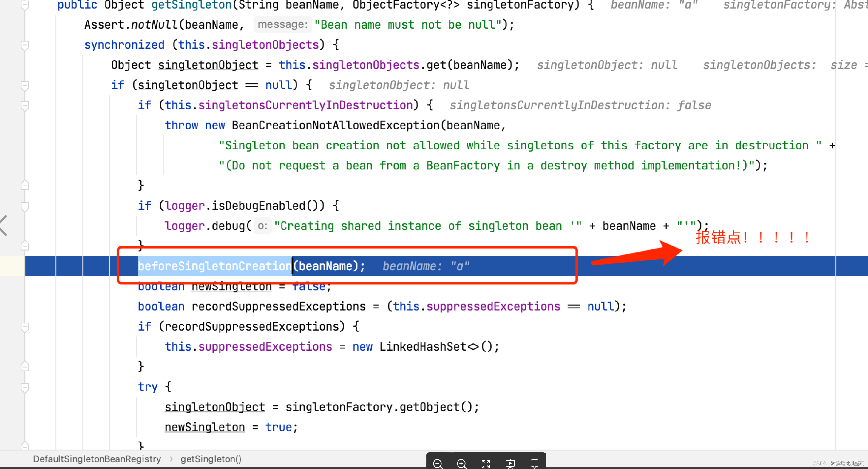Click fold-end marker after LinkedHashSet line
868x469 pixels.
tap(24, 366)
